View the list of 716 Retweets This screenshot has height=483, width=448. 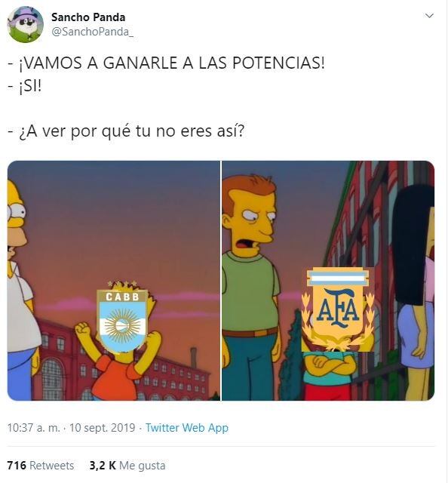(x=41, y=466)
